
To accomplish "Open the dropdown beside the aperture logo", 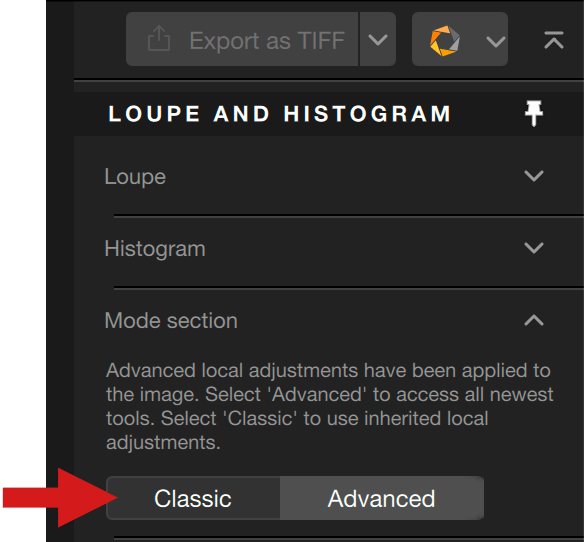I will click(496, 41).
